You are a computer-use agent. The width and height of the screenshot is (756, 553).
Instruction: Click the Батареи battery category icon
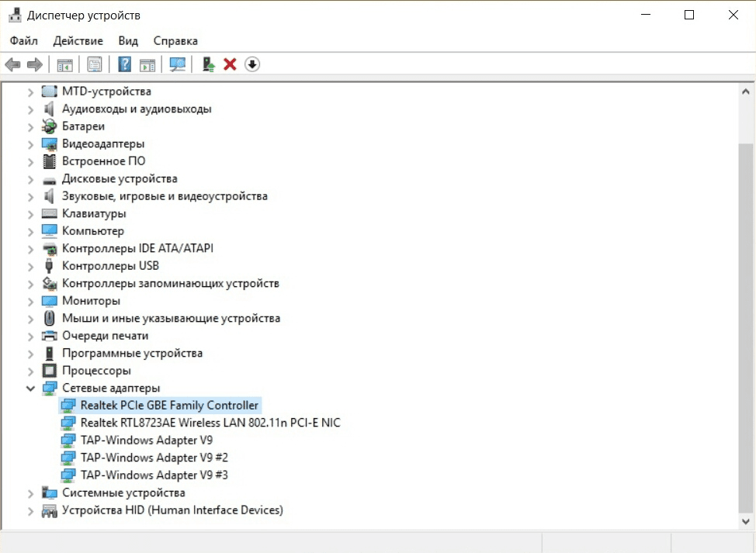point(49,126)
